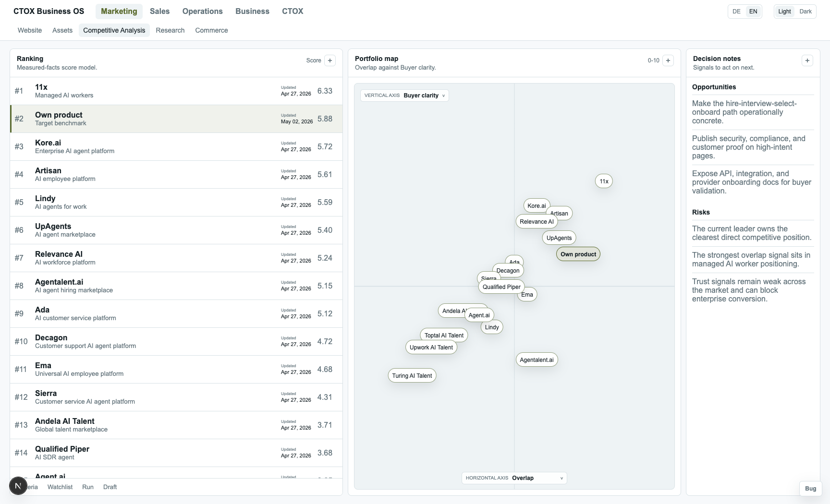This screenshot has width=830, height=504.
Task: Click the plus icon in Ranking panel
Action: click(x=330, y=60)
